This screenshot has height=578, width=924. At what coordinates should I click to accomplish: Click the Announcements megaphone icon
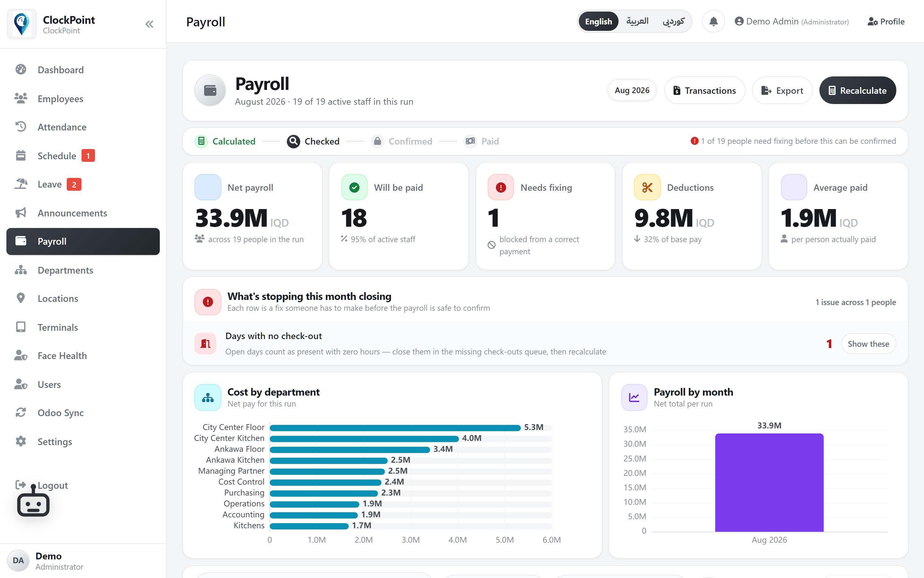coord(21,213)
